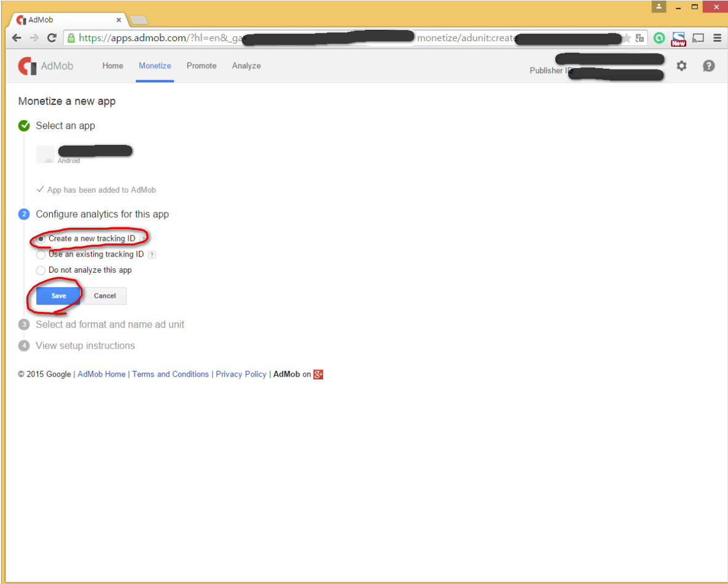This screenshot has width=728, height=584.
Task: Click the AdMob logo in the header
Action: tap(45, 66)
